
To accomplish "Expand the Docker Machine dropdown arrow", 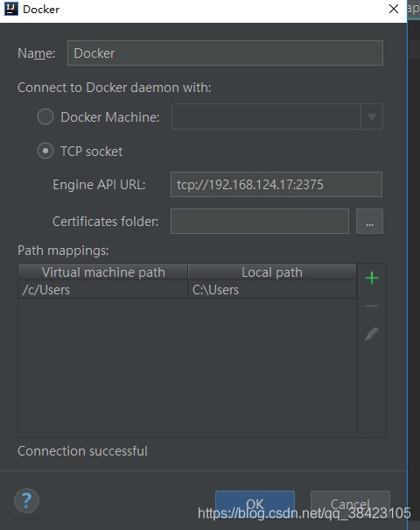I will [x=372, y=117].
